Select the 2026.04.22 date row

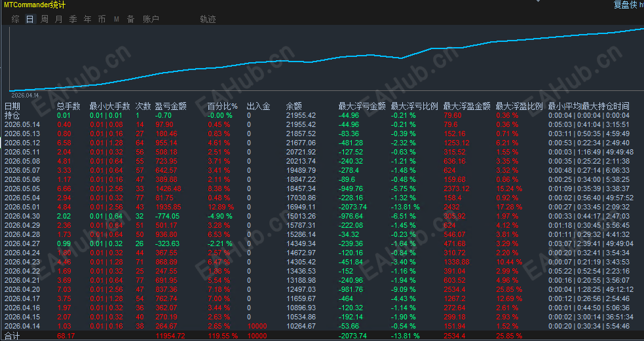point(22,271)
